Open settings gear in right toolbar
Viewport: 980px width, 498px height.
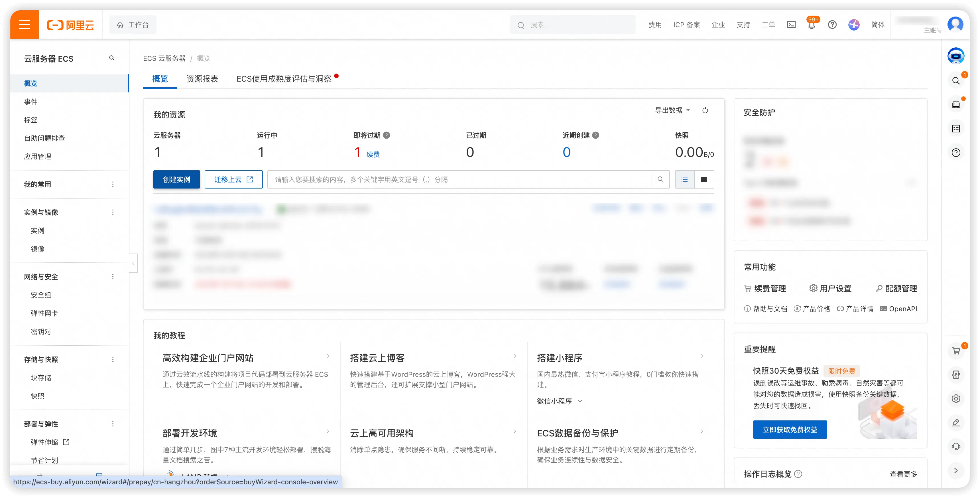[956, 399]
